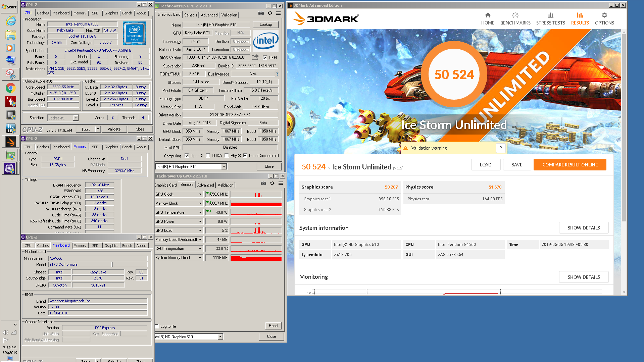
Task: Enable the PhysX checkbox
Action: click(x=227, y=156)
